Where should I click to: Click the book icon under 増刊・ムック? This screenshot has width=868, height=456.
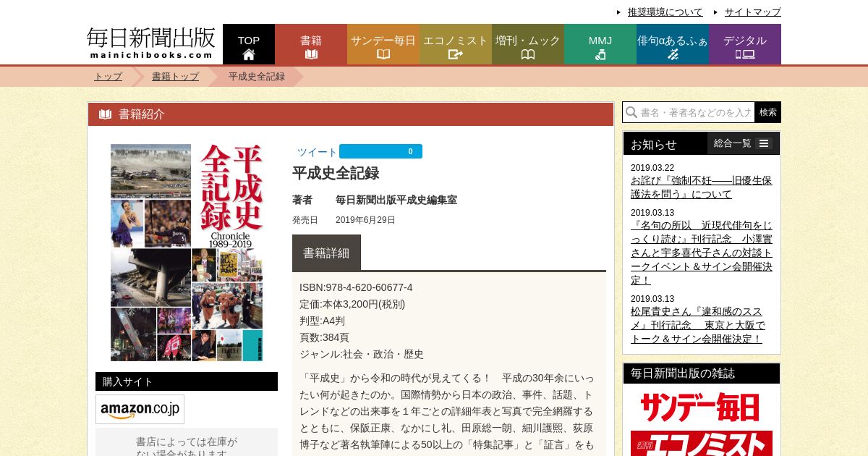coord(528,54)
